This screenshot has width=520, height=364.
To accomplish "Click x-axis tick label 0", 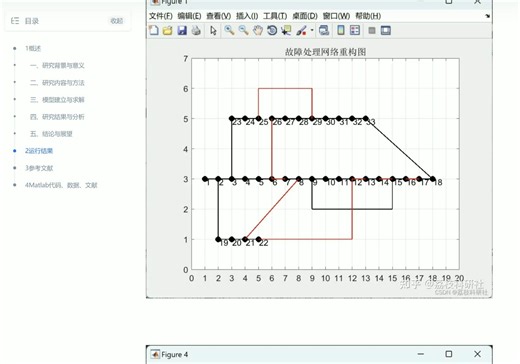I will coord(191,278).
